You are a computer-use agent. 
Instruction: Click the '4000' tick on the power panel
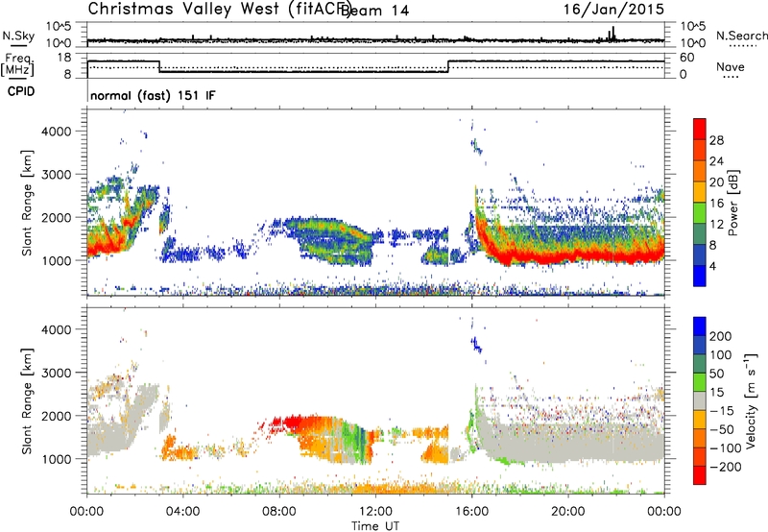tap(57, 132)
